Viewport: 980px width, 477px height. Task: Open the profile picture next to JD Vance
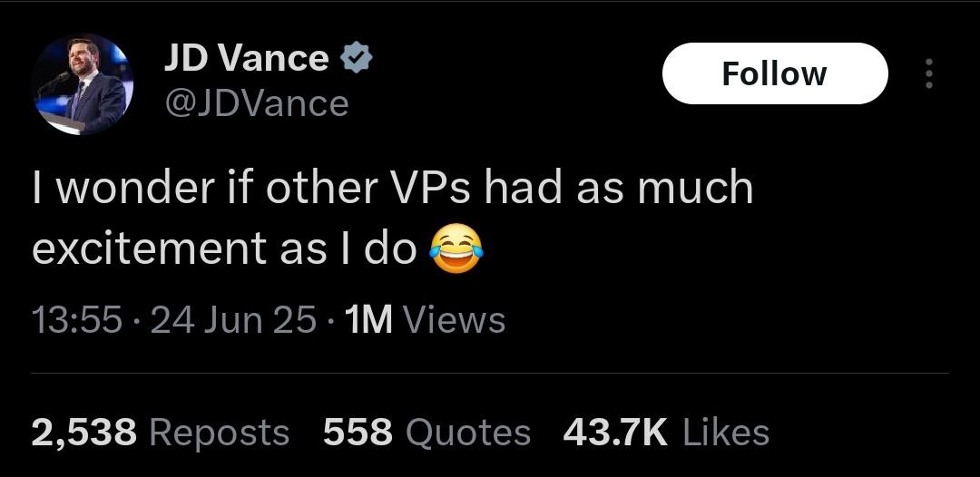point(83,86)
